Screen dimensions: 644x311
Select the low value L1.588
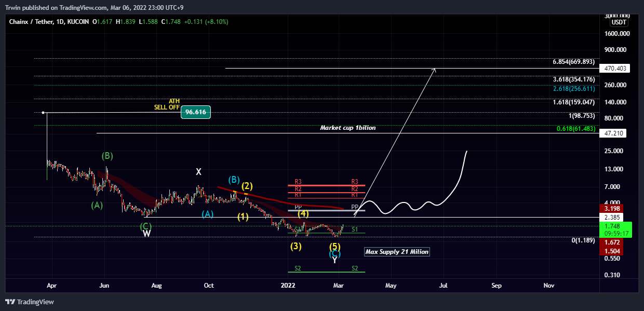[149, 22]
